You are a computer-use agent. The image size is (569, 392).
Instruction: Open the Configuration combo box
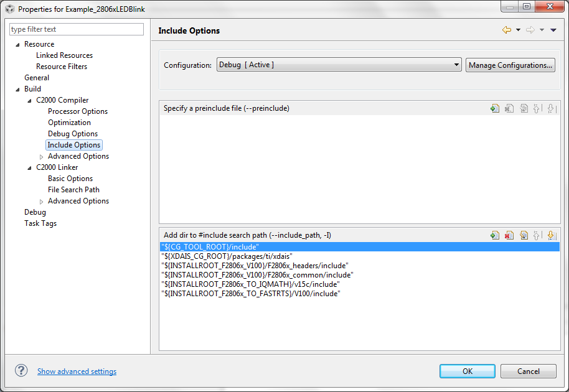[x=339, y=65]
